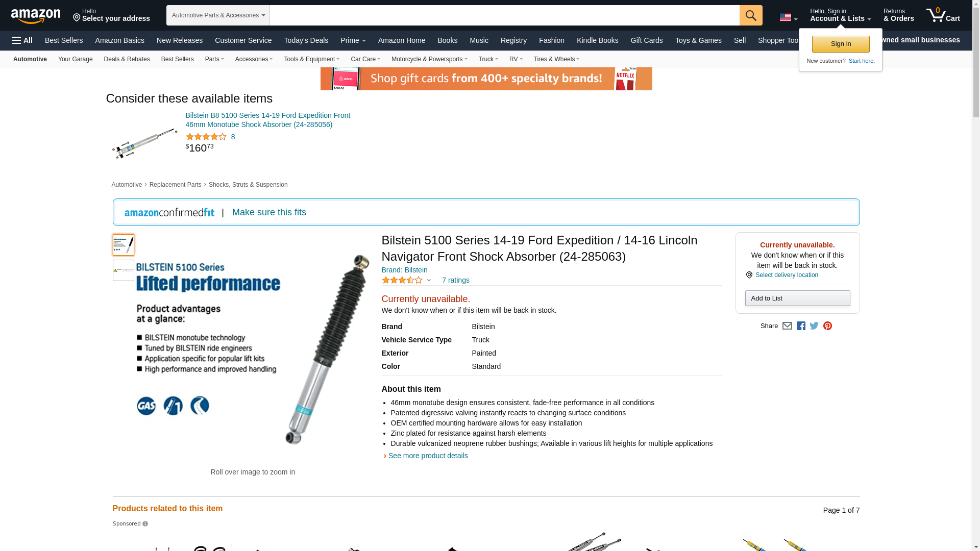This screenshot has height=551, width=980.
Task: Share on Twitter icon
Action: coord(814,326)
